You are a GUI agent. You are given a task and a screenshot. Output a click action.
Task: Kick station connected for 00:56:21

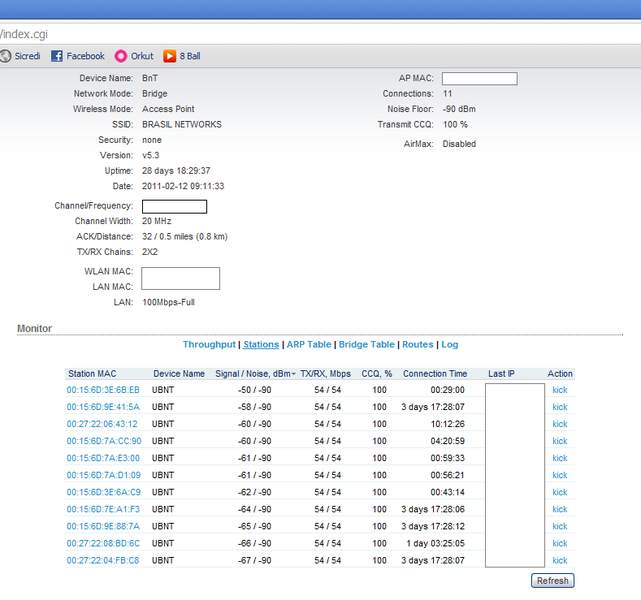coord(560,475)
